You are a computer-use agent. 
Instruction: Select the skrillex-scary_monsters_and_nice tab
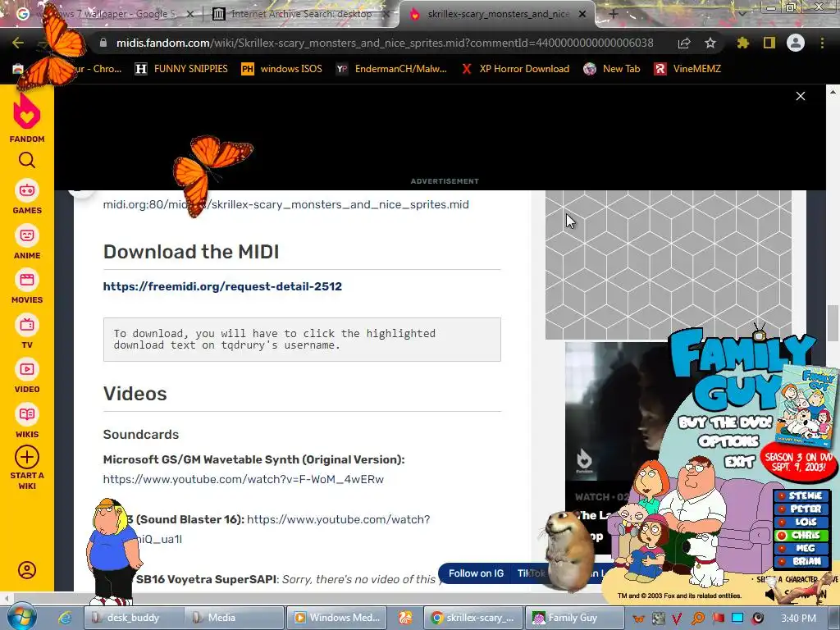pos(497,14)
